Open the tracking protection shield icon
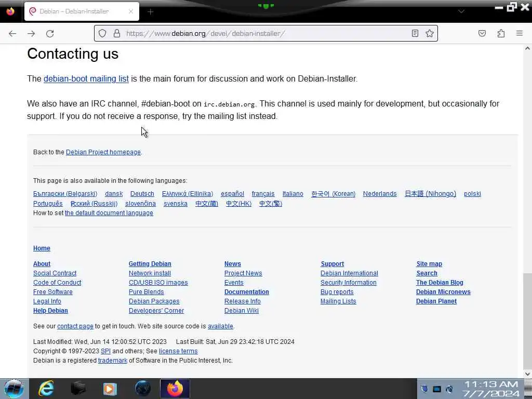Image resolution: width=532 pixels, height=399 pixels. pyautogui.click(x=102, y=33)
